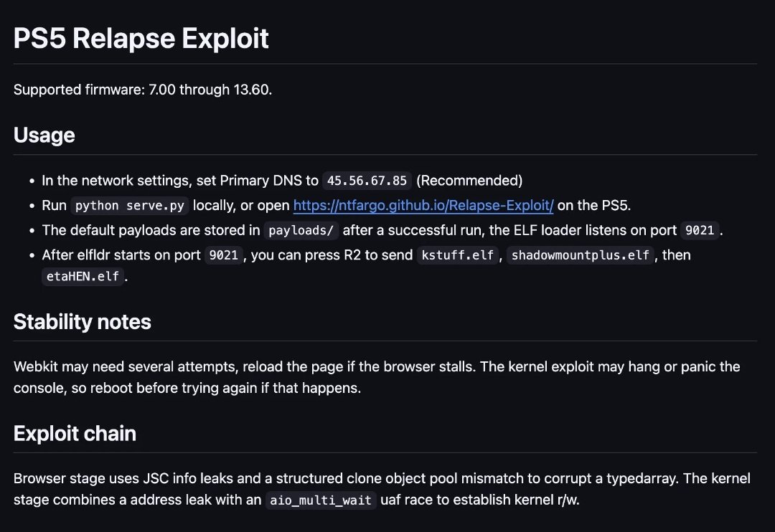Click the Supported firmware 7.00 through 13.60 line
Screen dimensions: 775x532
143,90
